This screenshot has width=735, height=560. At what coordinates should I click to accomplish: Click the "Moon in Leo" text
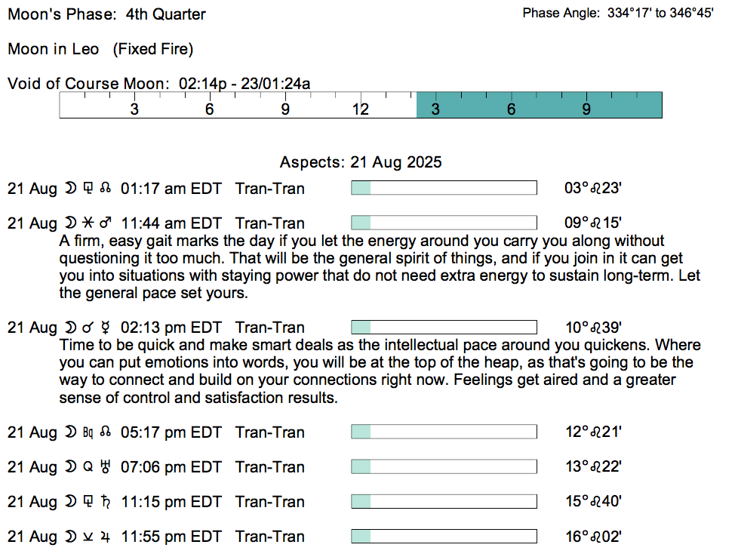coord(54,49)
